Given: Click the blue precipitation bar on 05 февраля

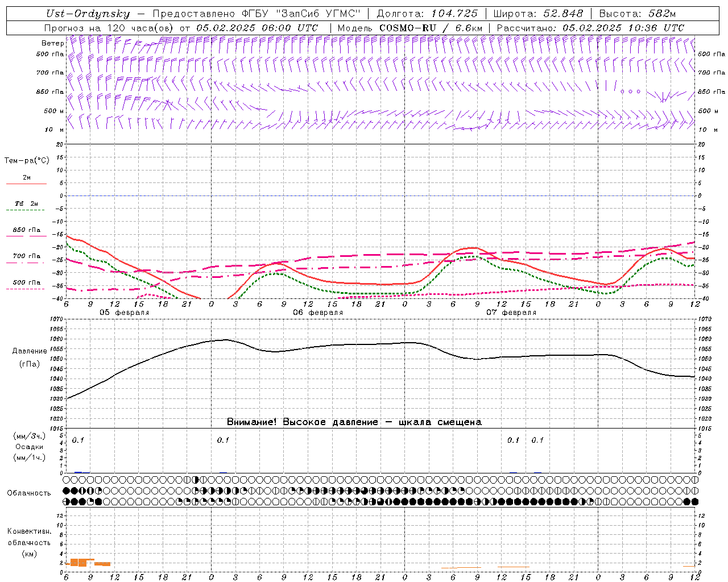Looking at the screenshot, I should (78, 472).
